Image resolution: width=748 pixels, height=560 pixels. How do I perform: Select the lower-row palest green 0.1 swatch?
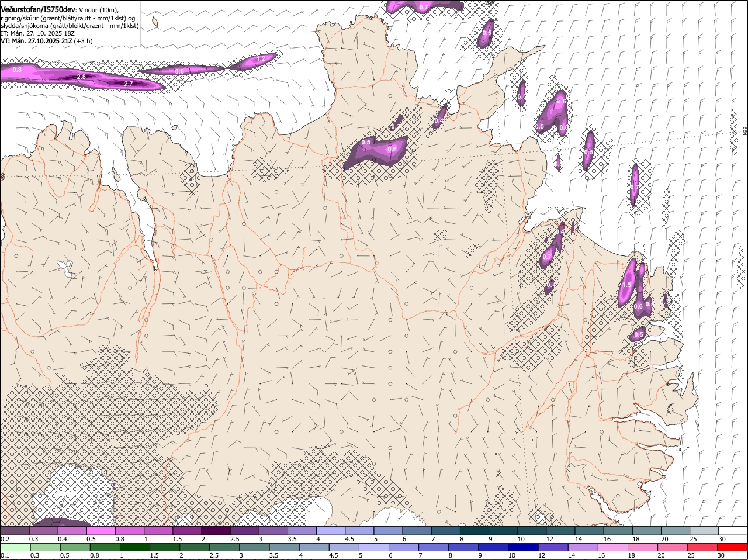click(15, 547)
